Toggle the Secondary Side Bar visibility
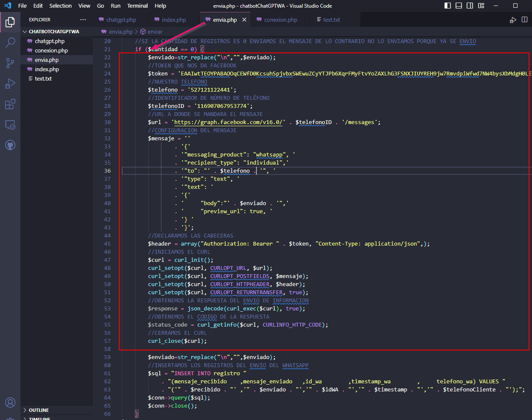 click(x=469, y=6)
